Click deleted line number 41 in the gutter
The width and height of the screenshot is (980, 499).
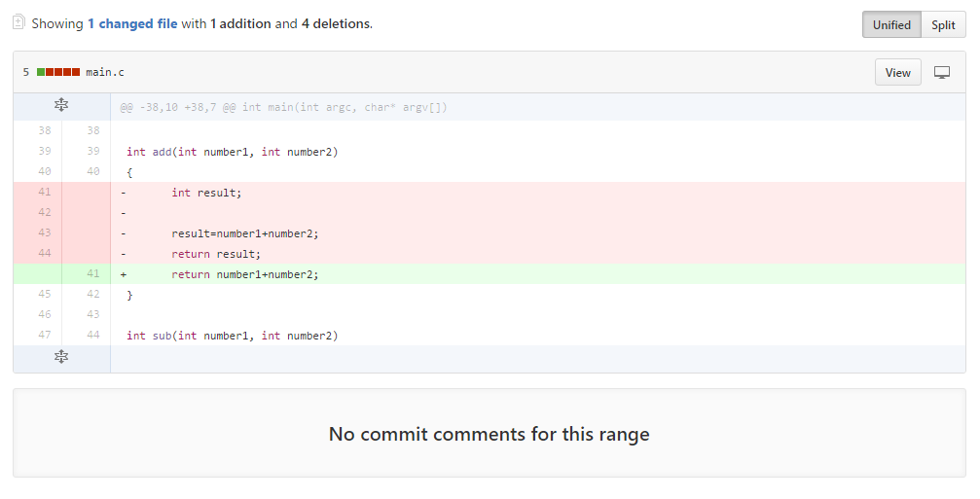44,193
